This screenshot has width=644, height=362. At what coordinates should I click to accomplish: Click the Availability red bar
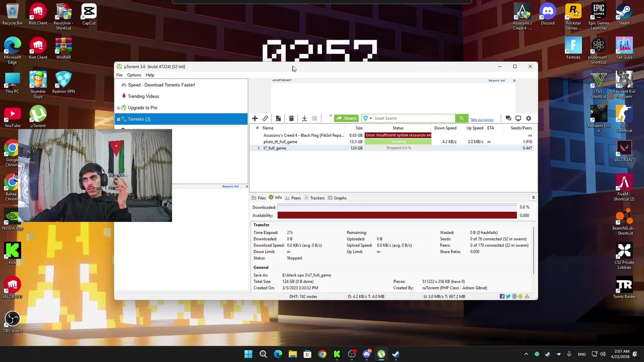click(397, 215)
